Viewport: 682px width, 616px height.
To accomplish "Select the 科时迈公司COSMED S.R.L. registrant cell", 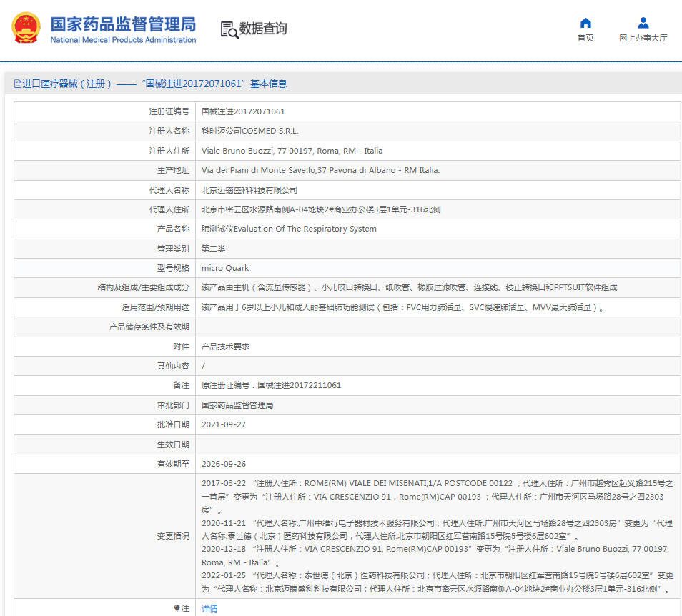I will pyautogui.click(x=249, y=131).
